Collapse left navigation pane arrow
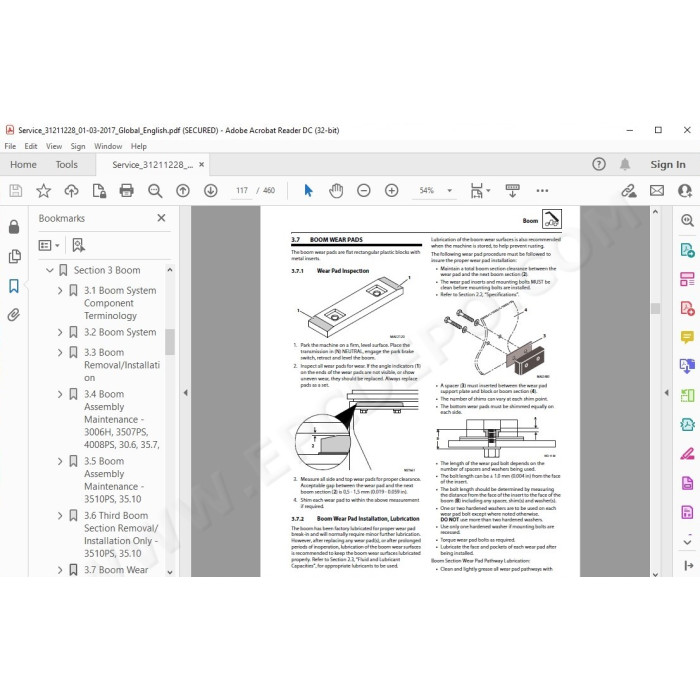Viewport: 700px width, 700px height. click(x=186, y=393)
